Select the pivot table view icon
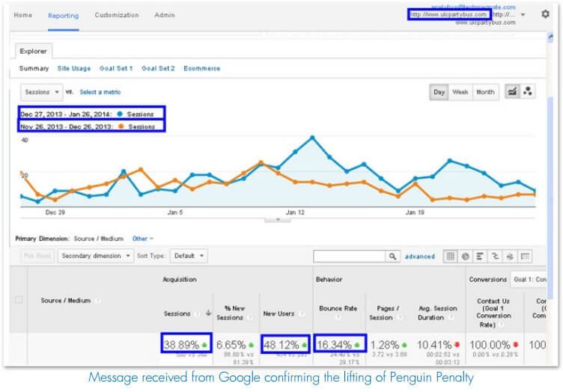This screenshot has height=392, width=563. (x=526, y=256)
